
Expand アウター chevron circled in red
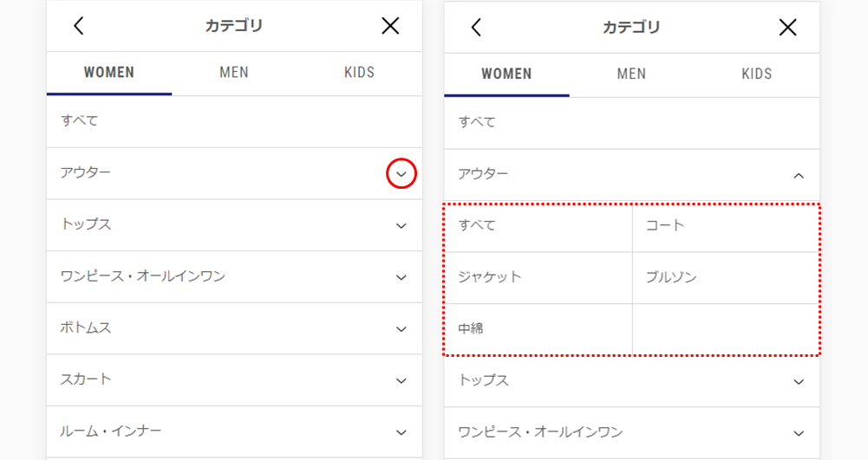[401, 173]
